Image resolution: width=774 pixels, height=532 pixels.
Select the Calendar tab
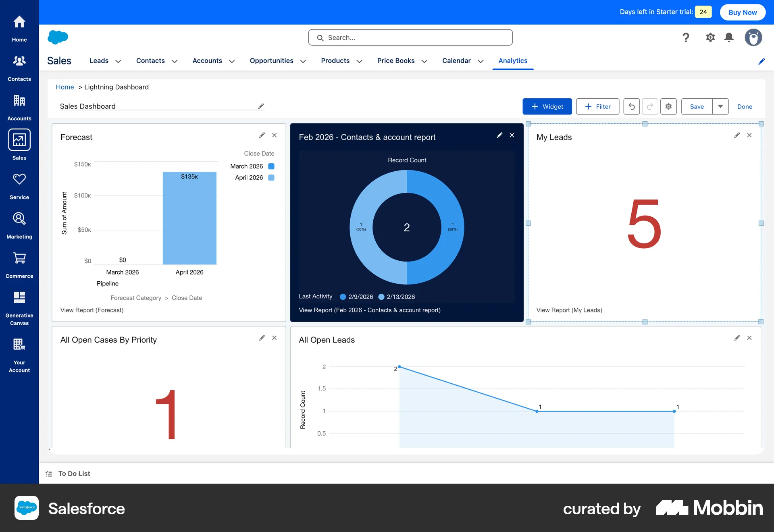[456, 61]
